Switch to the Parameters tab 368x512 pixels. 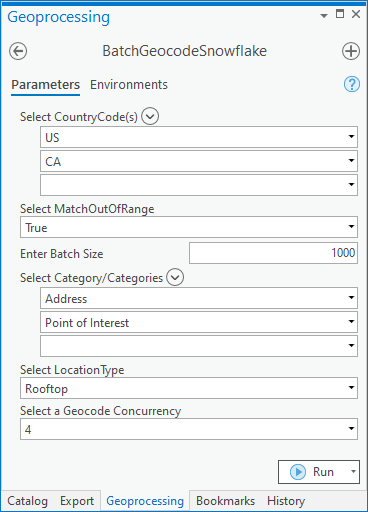click(x=45, y=85)
